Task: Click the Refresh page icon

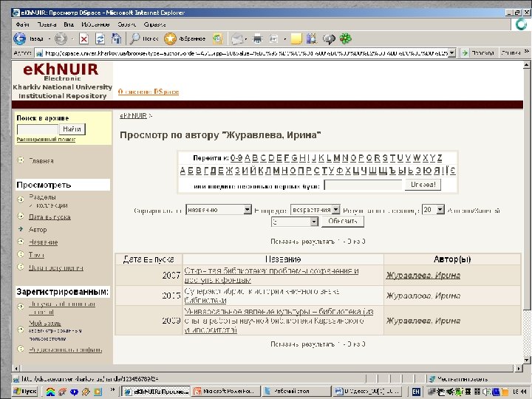Action: [x=100, y=38]
